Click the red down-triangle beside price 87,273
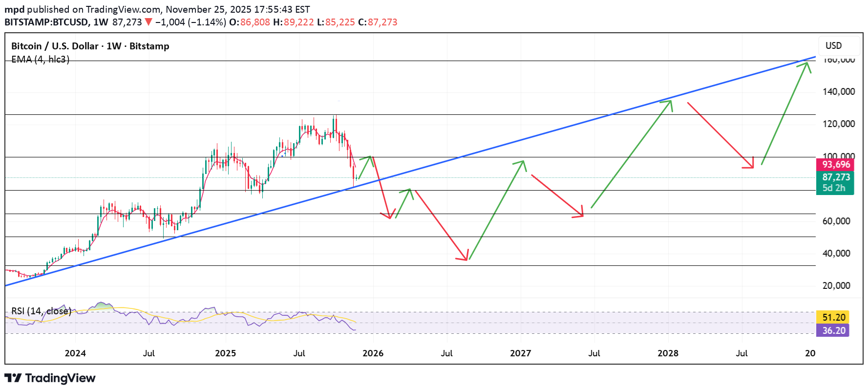 pyautogui.click(x=148, y=22)
